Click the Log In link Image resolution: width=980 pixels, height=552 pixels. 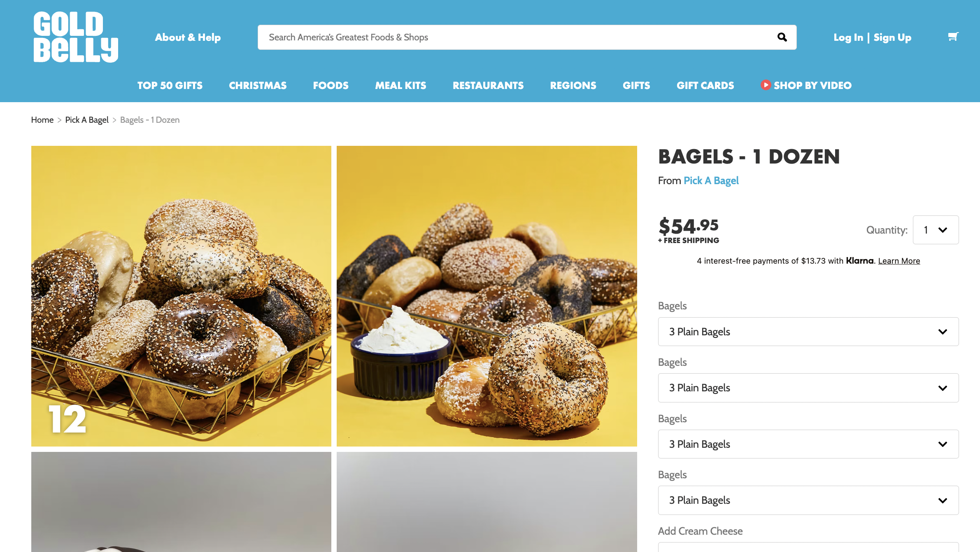coord(848,37)
